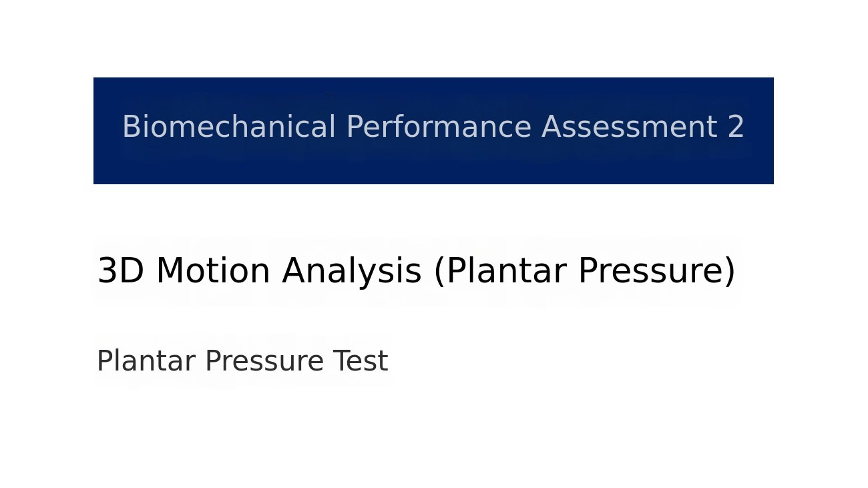Click the number 2 in the banner

pyautogui.click(x=736, y=127)
